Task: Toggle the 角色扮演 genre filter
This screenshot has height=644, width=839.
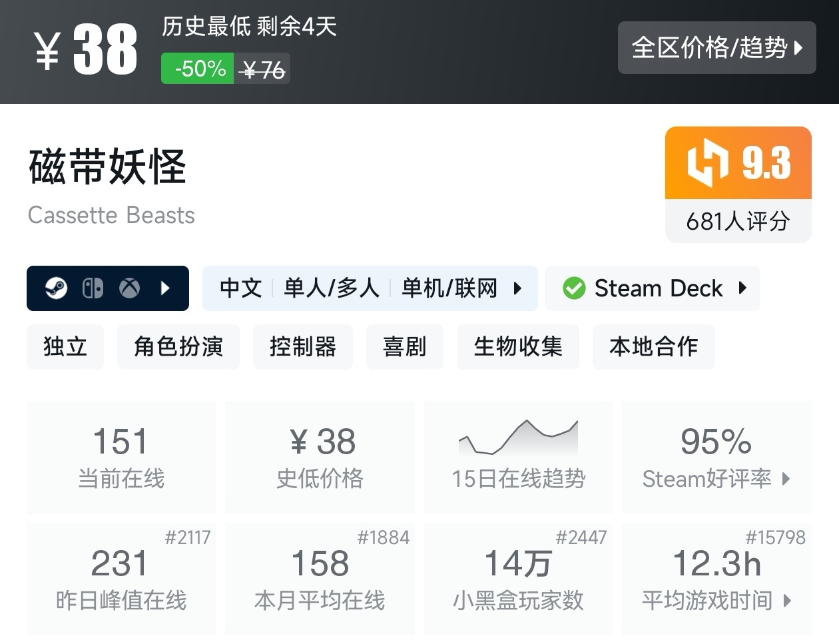Action: (178, 347)
